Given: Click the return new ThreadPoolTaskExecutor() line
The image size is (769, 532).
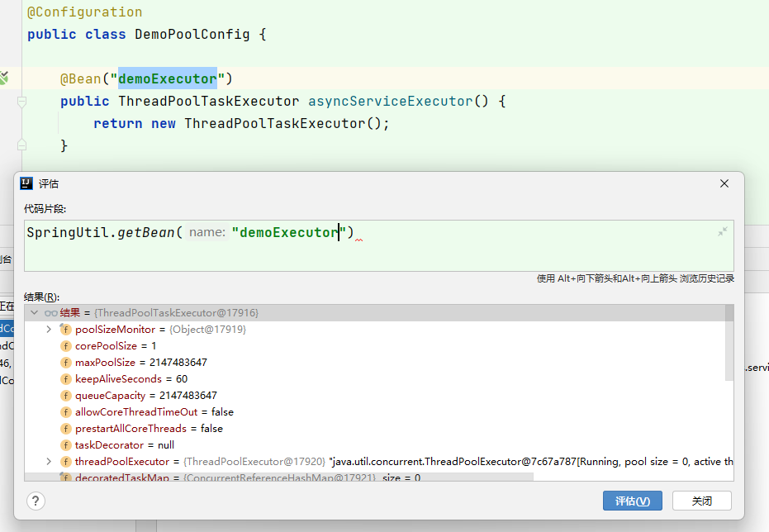Looking at the screenshot, I should pos(241,124).
